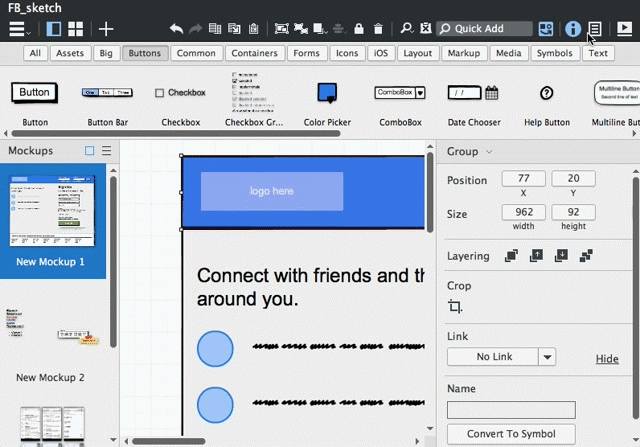The width and height of the screenshot is (640, 447).
Task: Select the Big library category
Action: pos(106,53)
